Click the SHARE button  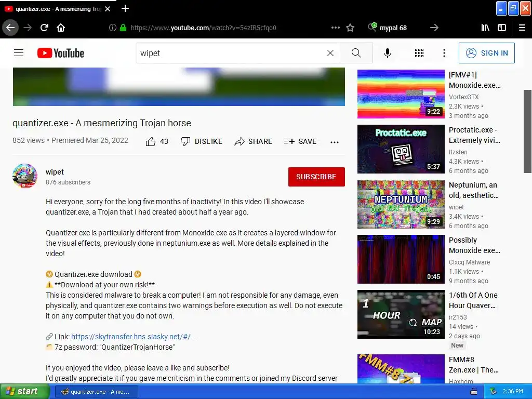click(x=254, y=141)
